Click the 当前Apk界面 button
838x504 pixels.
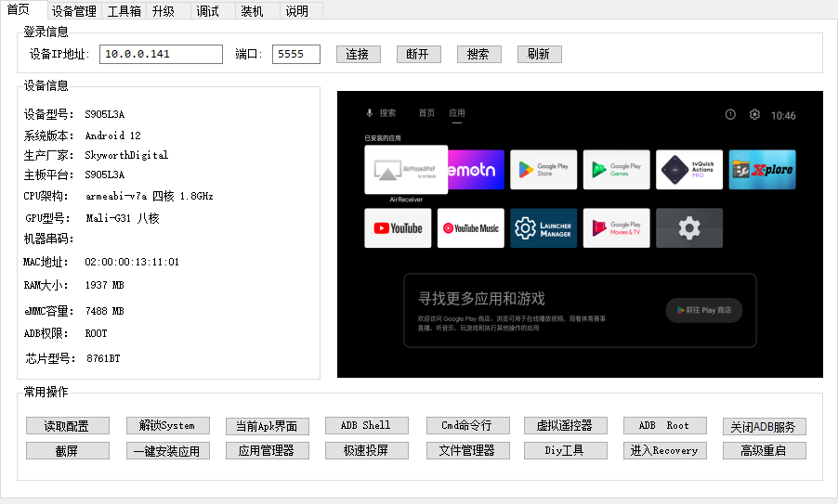pyautogui.click(x=268, y=426)
